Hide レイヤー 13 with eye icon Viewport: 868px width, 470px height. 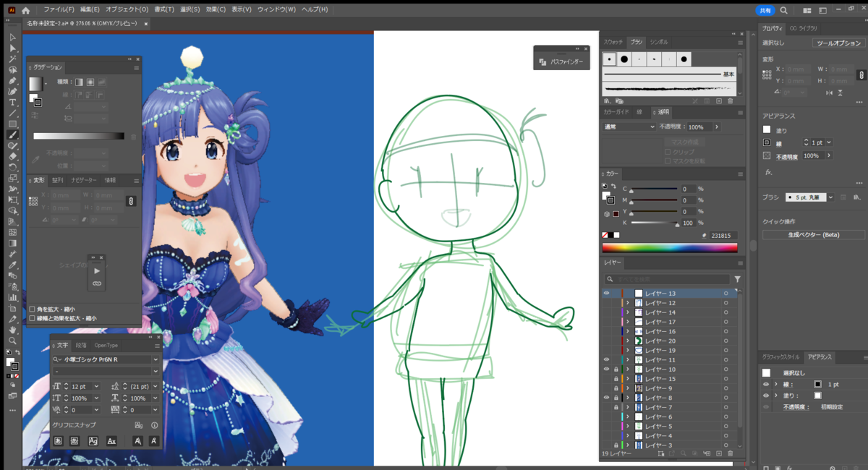[607, 294]
